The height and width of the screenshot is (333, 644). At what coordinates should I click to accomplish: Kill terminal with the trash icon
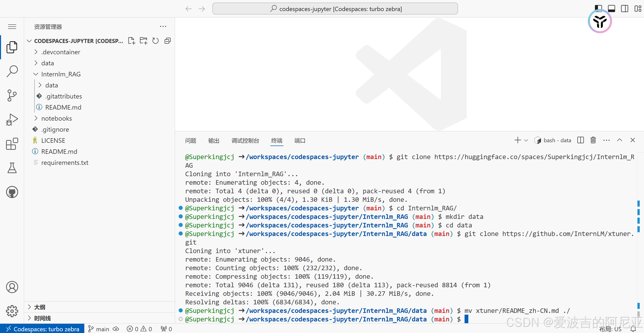pos(593,140)
